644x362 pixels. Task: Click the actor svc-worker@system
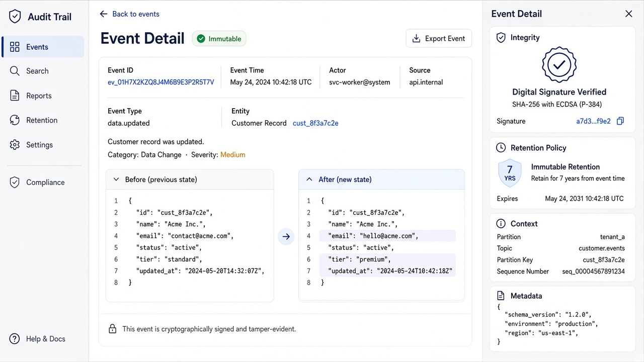[x=360, y=82]
